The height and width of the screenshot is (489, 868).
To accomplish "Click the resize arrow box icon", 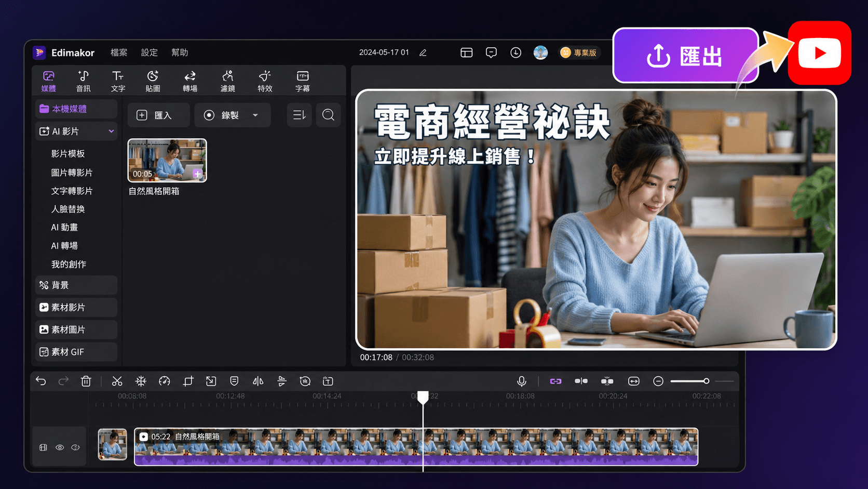I will [211, 381].
